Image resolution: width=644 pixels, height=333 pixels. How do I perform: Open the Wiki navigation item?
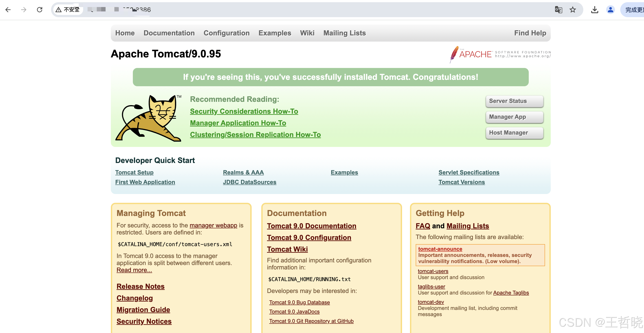point(307,33)
